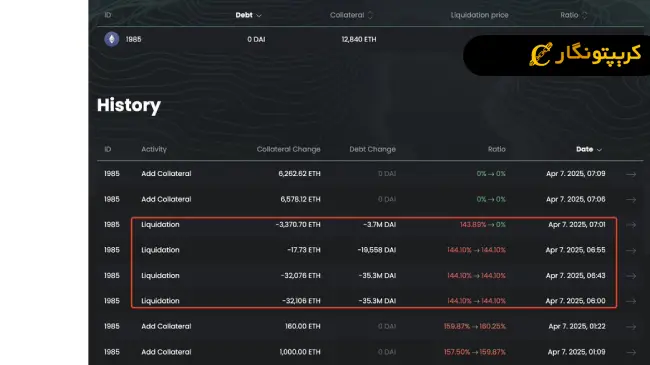
Task: Open arrow for 1,000.00 ETH Add Collateral
Action: click(631, 352)
